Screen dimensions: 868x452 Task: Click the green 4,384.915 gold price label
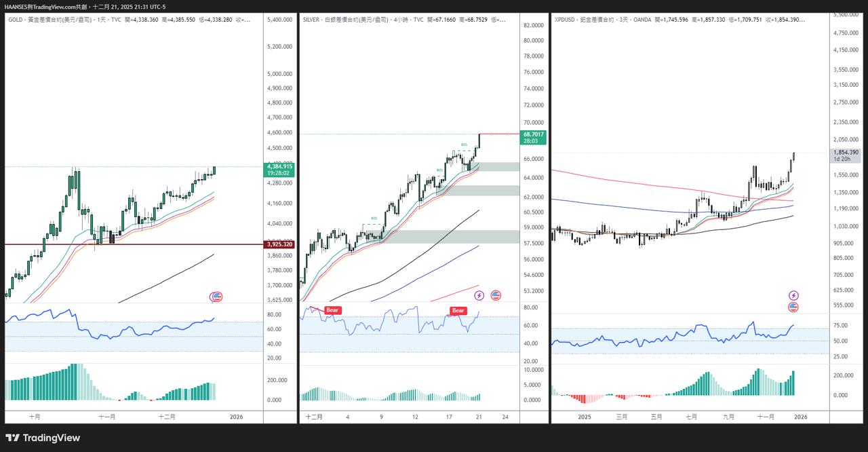click(x=279, y=166)
